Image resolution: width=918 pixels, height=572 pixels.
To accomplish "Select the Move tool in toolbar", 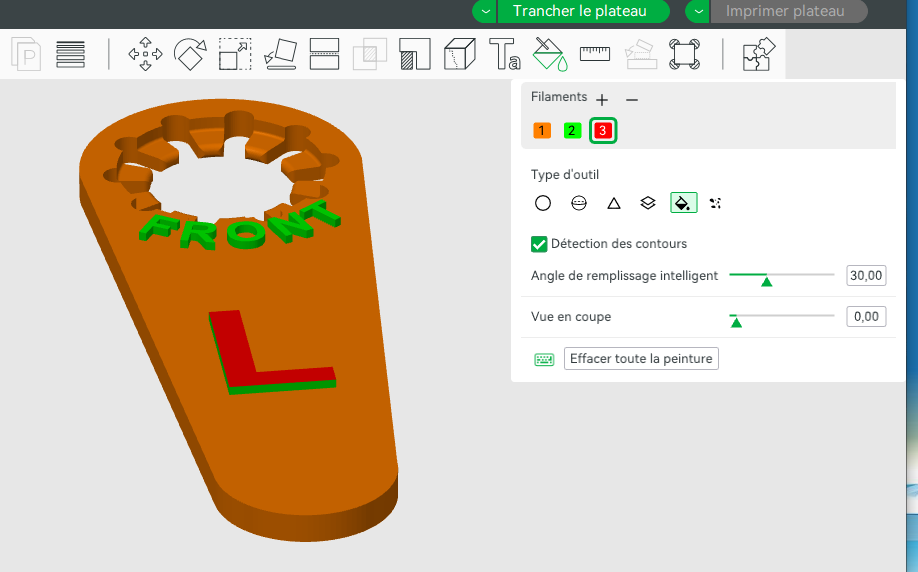I will tap(145, 54).
